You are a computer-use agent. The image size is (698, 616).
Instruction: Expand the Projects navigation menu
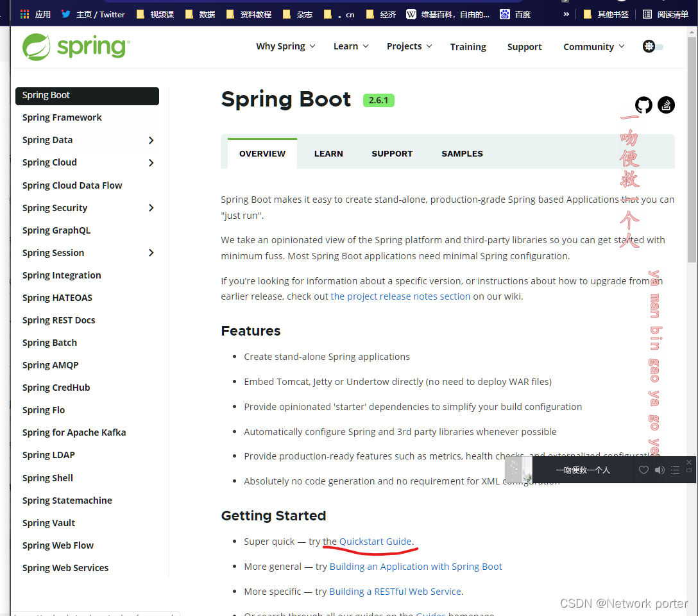click(409, 46)
